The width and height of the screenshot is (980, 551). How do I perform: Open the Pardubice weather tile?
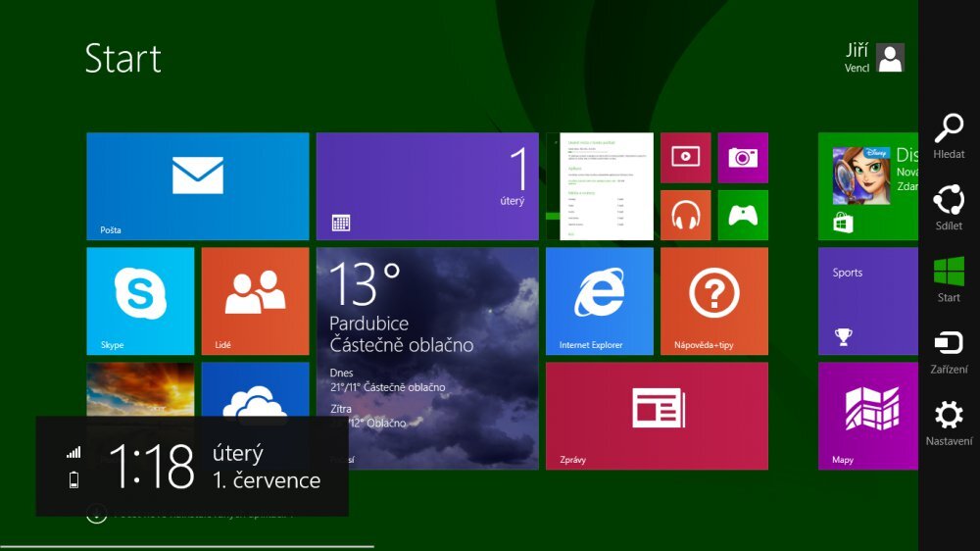[427, 359]
